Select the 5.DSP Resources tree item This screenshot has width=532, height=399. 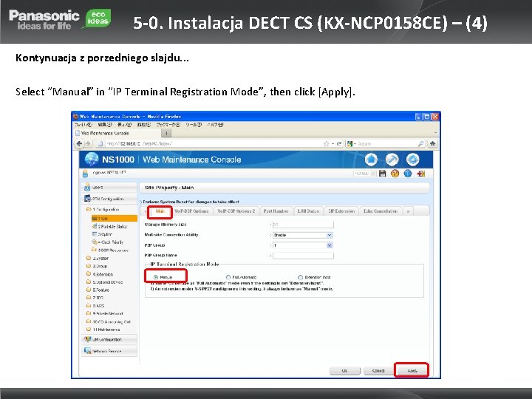110,250
